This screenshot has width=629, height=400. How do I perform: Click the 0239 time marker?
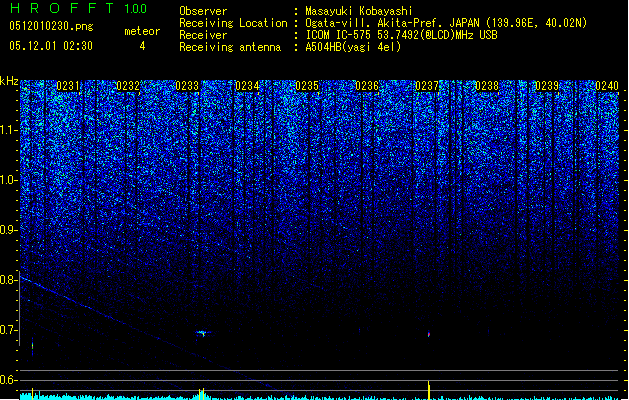click(547, 86)
